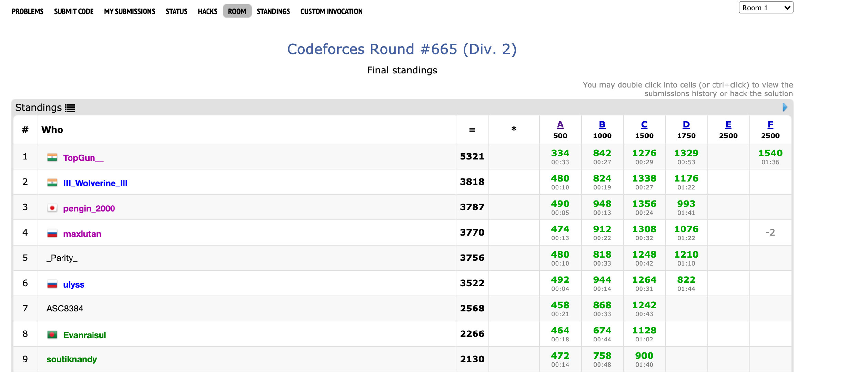Click India flag next to TopGun__

pyautogui.click(x=52, y=157)
